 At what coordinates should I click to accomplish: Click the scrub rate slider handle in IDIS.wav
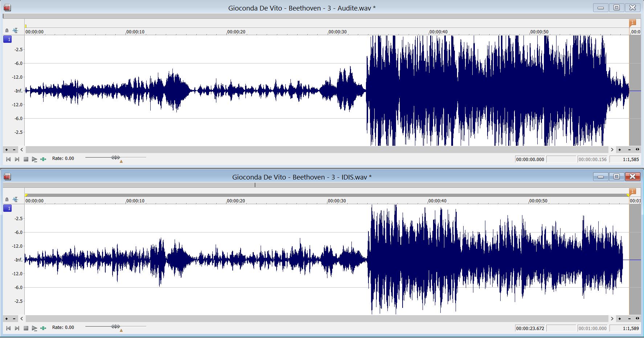(115, 326)
